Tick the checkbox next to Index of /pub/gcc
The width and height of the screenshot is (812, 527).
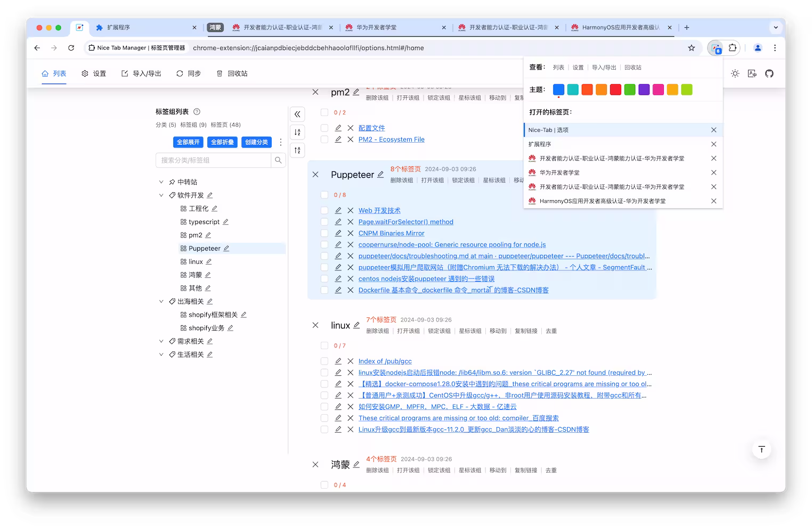pos(324,361)
